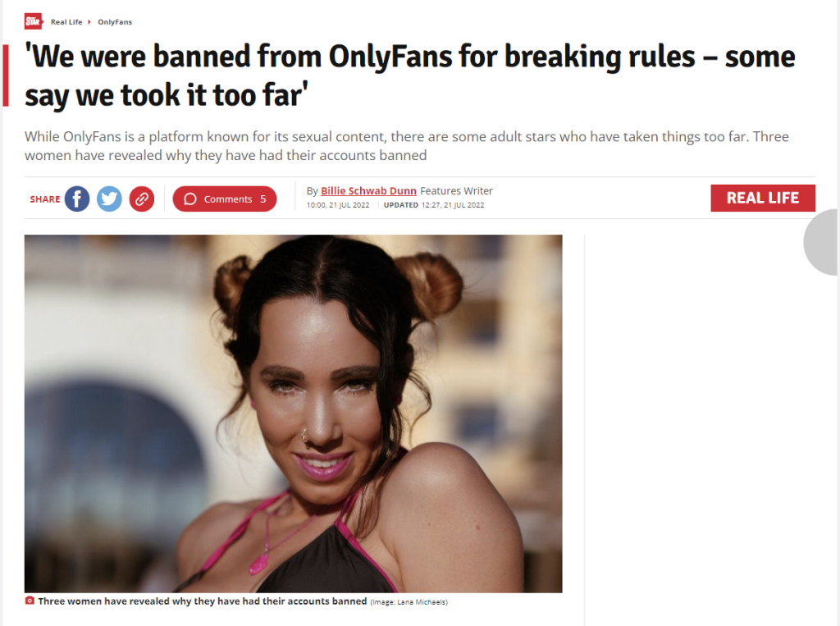Share the article on Twitter
Image resolution: width=840 pixels, height=626 pixels.
point(109,199)
